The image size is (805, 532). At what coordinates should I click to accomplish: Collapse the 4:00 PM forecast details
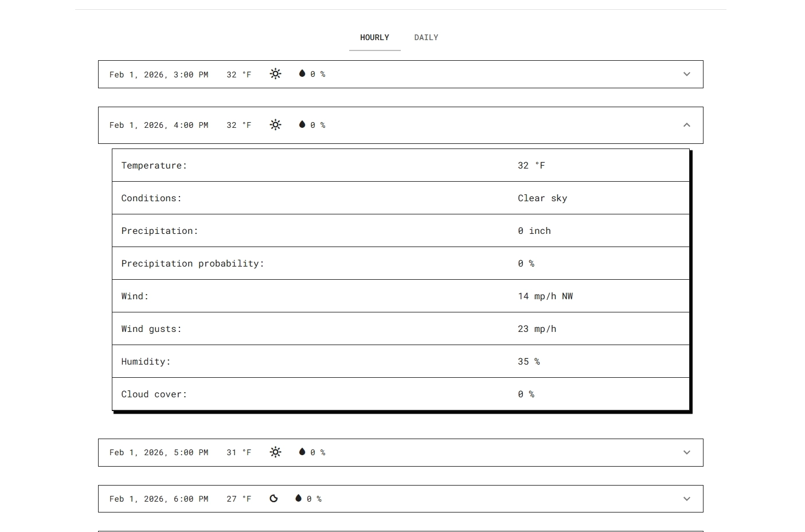click(686, 125)
